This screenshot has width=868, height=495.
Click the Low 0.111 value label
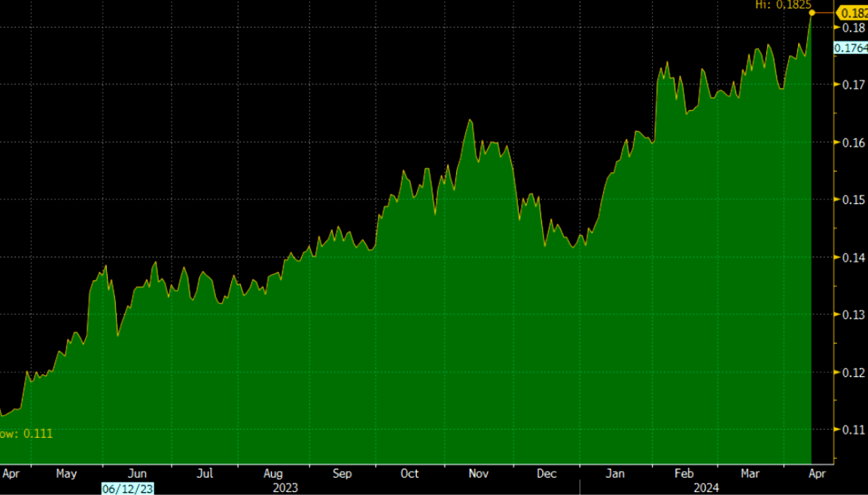pyautogui.click(x=26, y=433)
